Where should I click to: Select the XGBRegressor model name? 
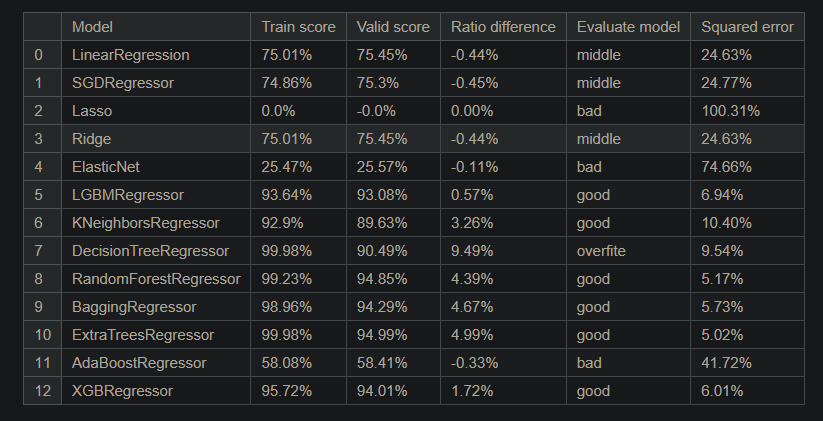[122, 391]
